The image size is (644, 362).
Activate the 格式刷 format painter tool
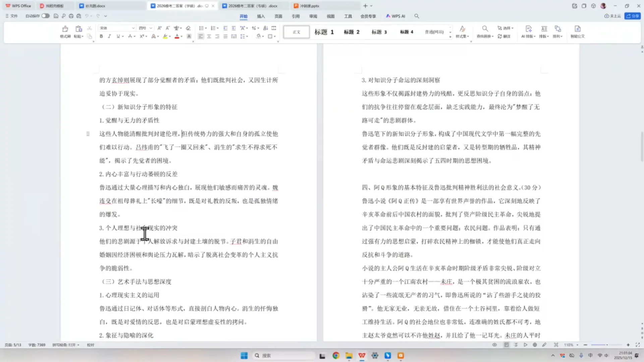pos(65,32)
